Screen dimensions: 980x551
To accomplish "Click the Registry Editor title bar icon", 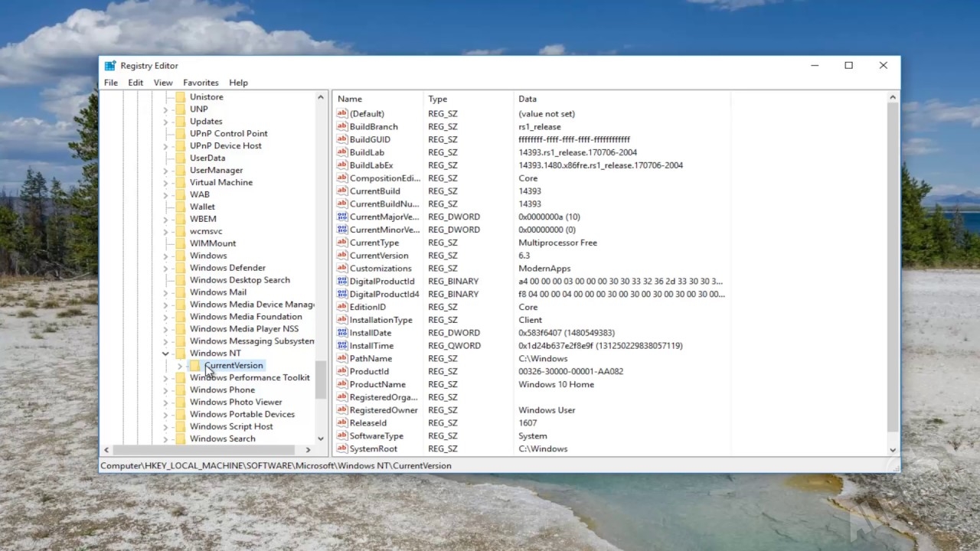I will [x=110, y=66].
